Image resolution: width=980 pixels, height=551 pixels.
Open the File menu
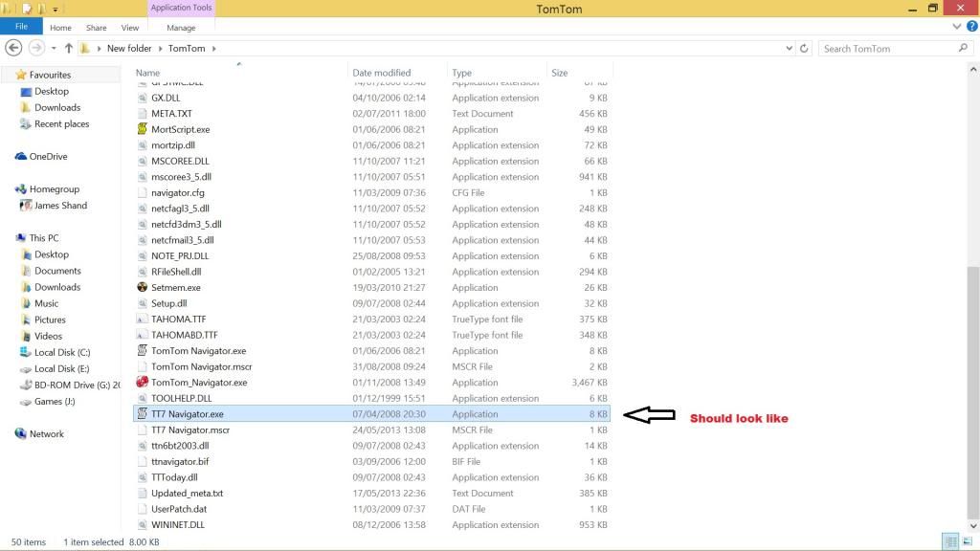(21, 26)
